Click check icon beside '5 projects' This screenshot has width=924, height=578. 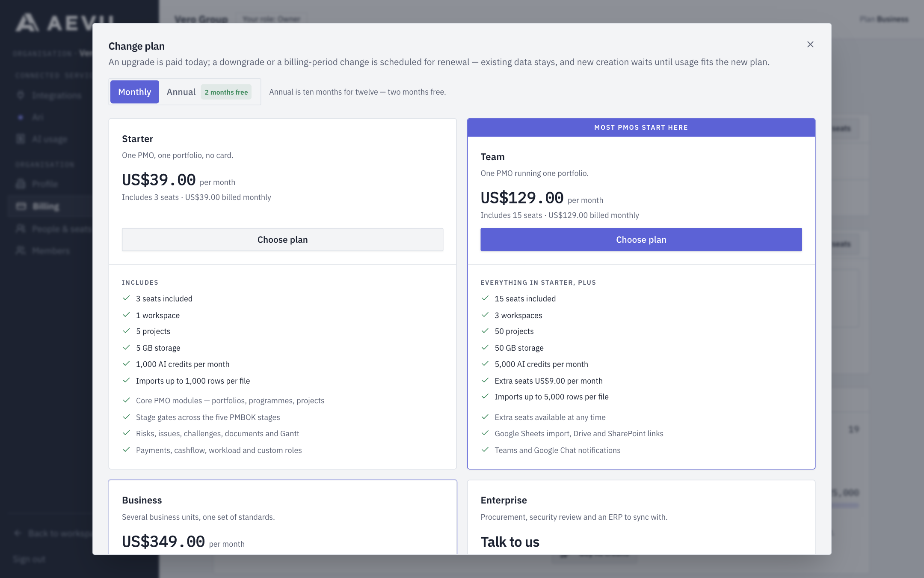(x=126, y=331)
